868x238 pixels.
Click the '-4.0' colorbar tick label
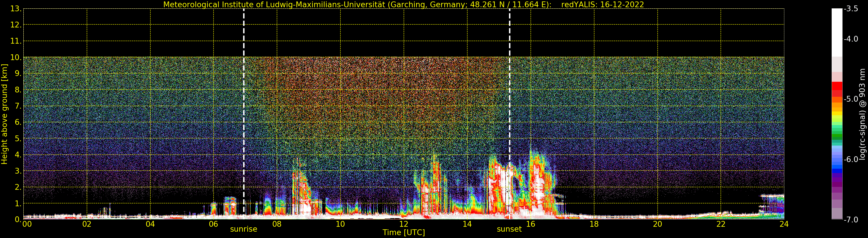click(x=850, y=39)
